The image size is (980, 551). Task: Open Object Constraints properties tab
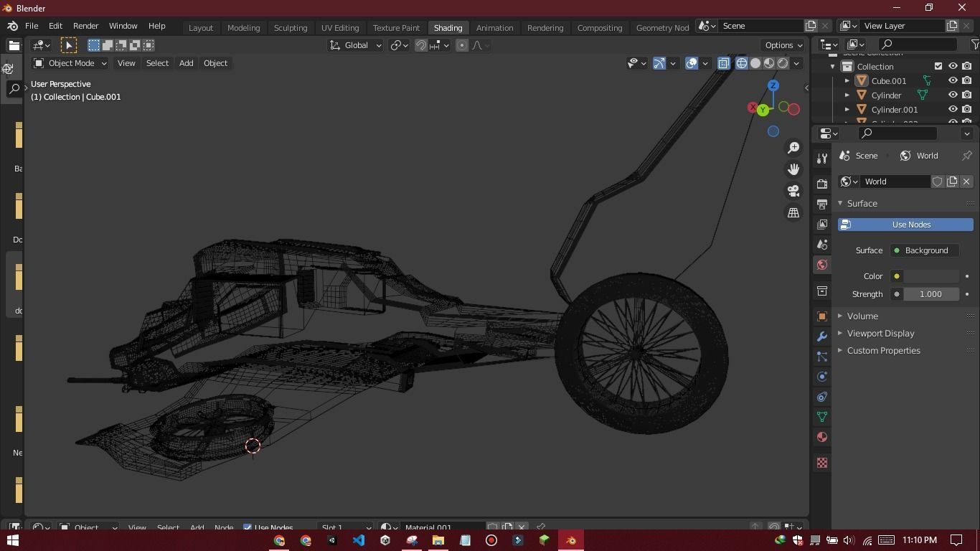(822, 397)
